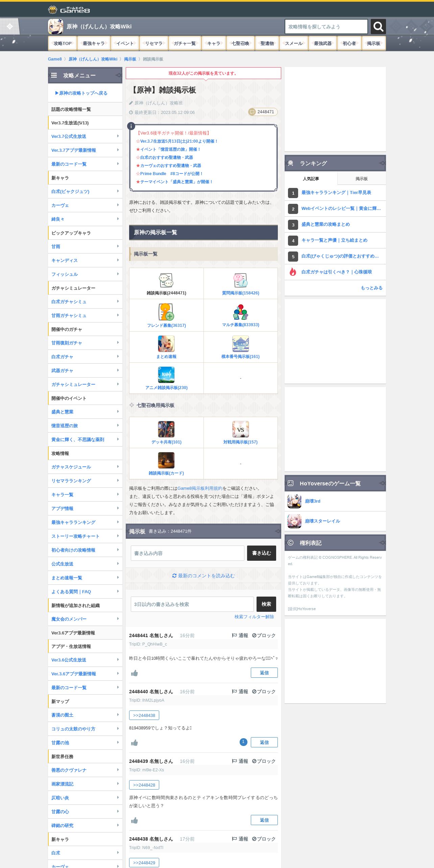Screen dimensions: 434x868
Task: Report post 2448440 via 通報 flag
Action: point(240,692)
